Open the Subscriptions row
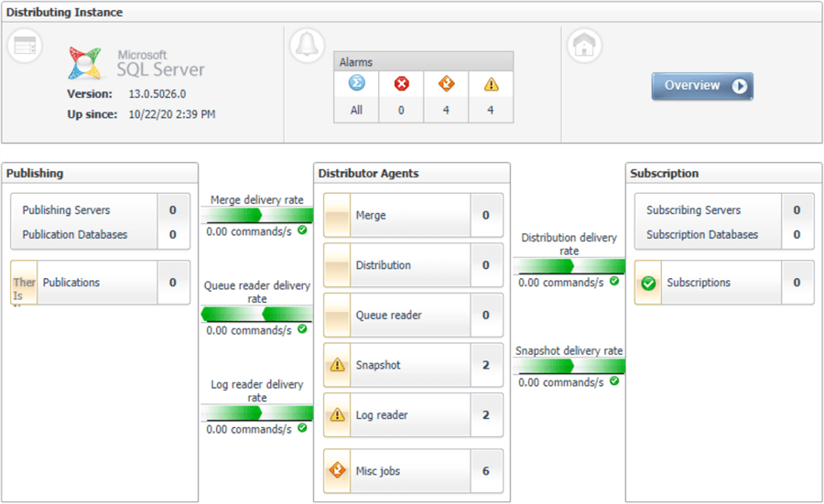Image resolution: width=824 pixels, height=504 pixels. pyautogui.click(x=724, y=283)
